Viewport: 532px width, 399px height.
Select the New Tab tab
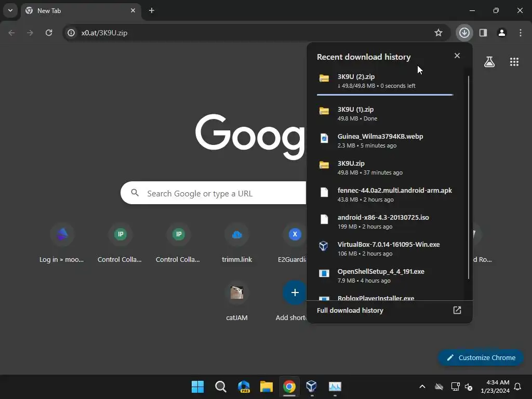(x=82, y=10)
